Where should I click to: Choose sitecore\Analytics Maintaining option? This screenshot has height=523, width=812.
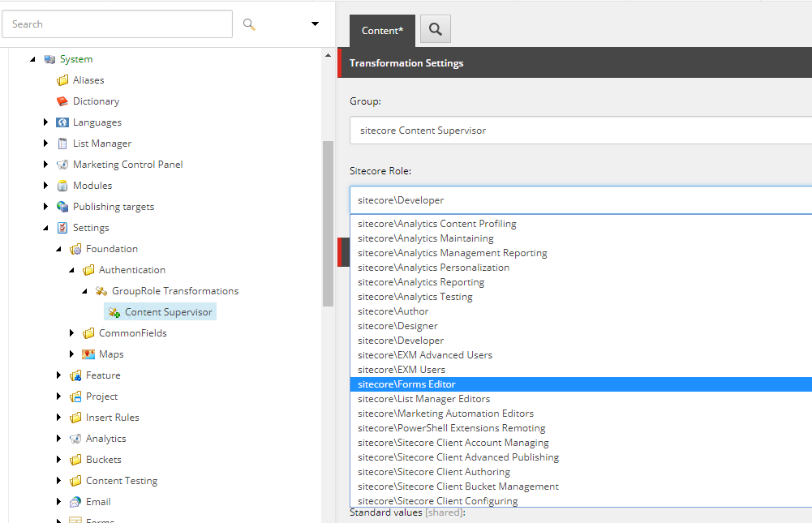(581, 238)
